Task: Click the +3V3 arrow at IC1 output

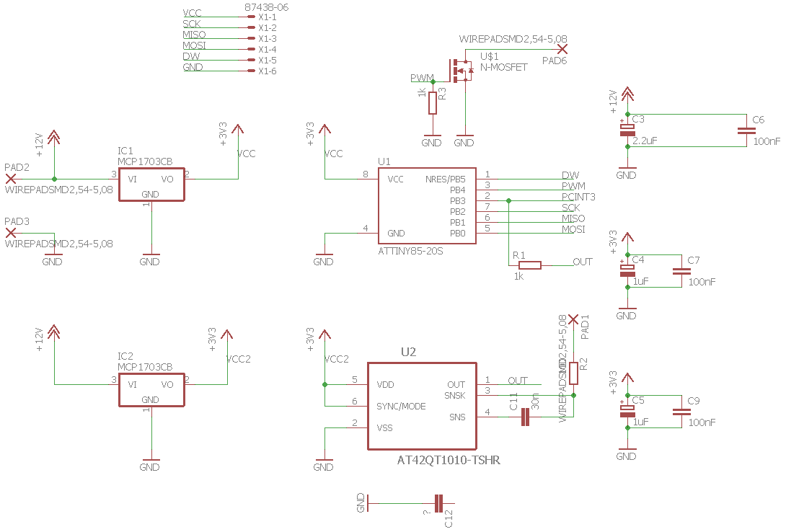Action: 238,129
